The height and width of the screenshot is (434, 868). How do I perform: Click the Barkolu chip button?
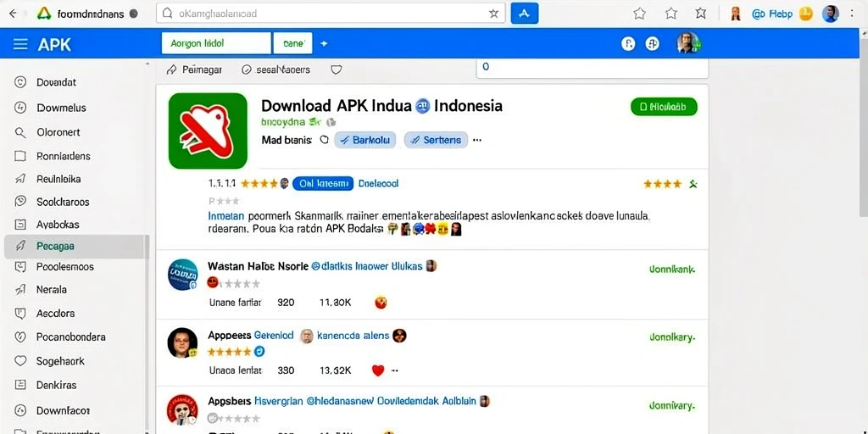pyautogui.click(x=365, y=140)
